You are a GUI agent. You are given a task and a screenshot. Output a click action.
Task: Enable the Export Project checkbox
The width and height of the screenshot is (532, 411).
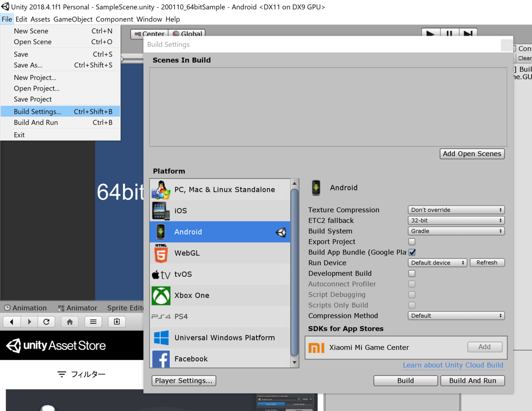[x=412, y=242]
